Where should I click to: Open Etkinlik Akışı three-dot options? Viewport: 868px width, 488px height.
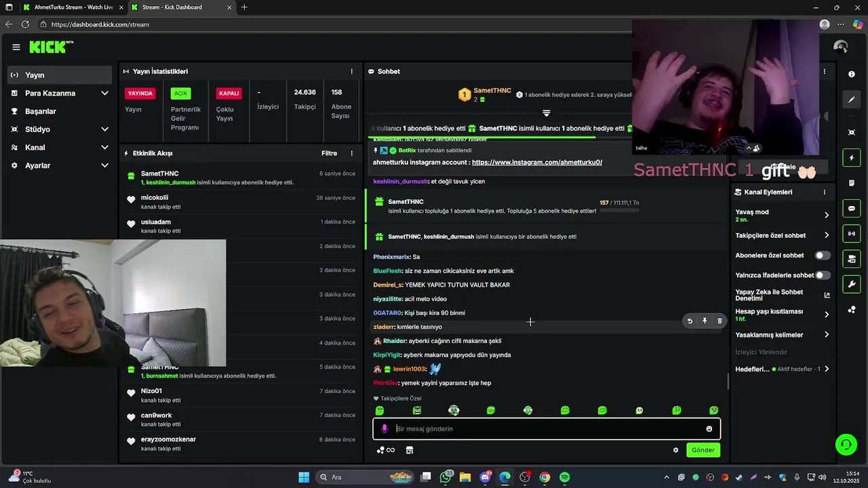pyautogui.click(x=351, y=153)
